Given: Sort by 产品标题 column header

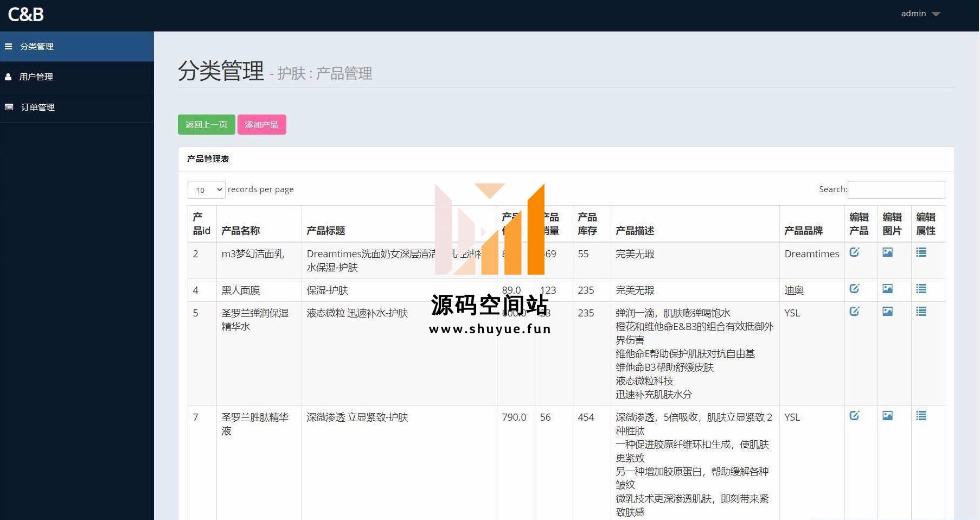Looking at the screenshot, I should click(399, 224).
